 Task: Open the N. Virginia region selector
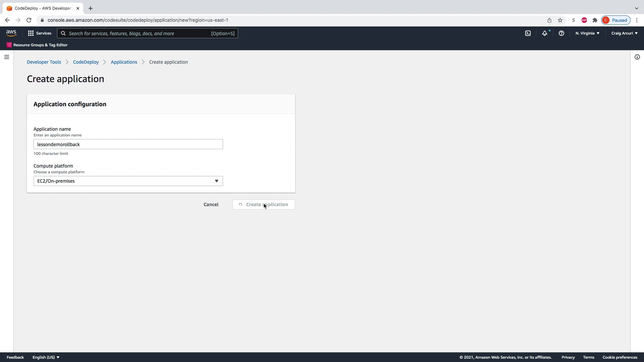coord(587,33)
